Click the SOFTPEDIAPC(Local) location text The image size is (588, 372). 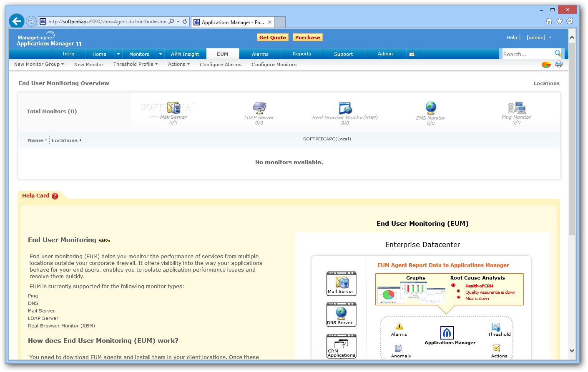coord(327,139)
